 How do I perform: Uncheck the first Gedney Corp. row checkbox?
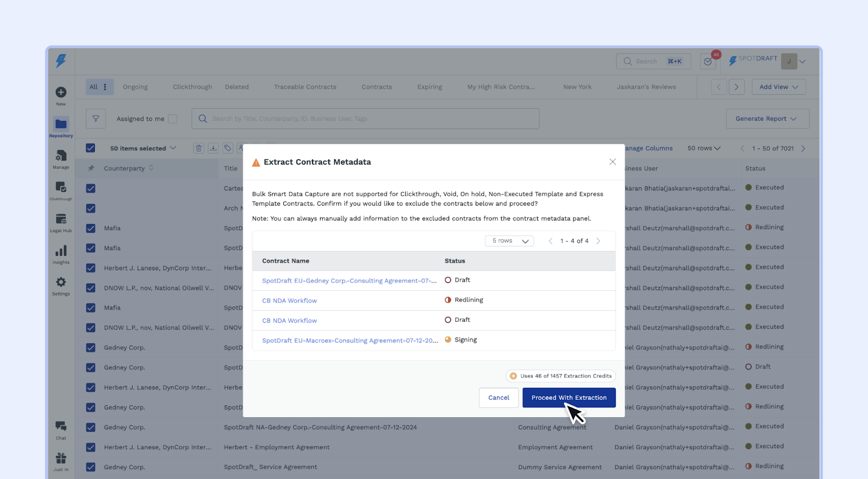(x=91, y=348)
